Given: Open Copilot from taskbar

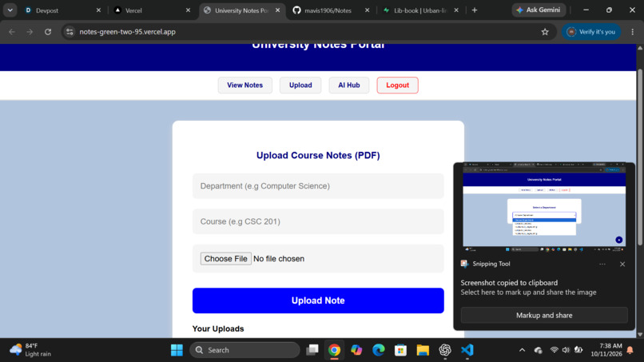Looking at the screenshot, I should [356, 350].
